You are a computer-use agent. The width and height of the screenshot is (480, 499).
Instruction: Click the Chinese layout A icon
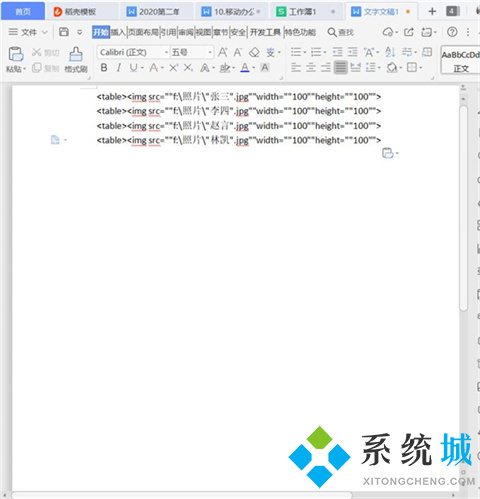pos(369,52)
